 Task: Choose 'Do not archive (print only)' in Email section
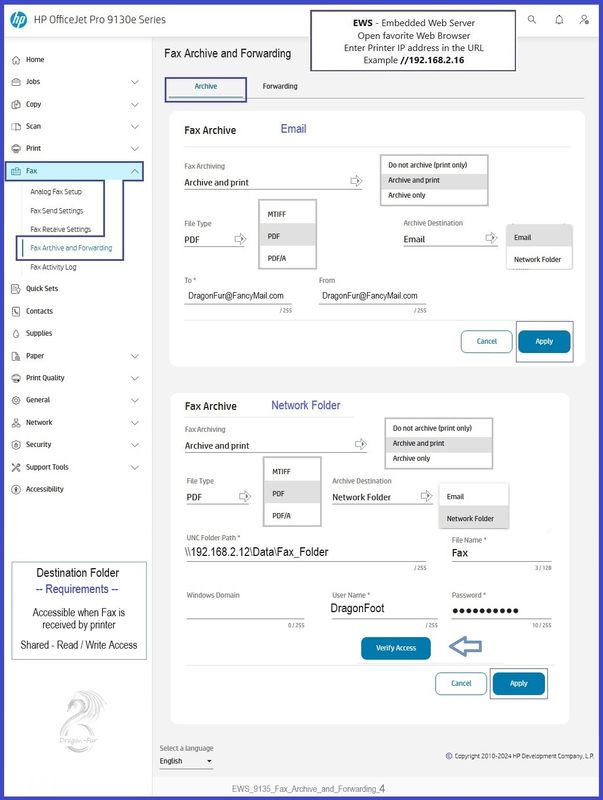(434, 165)
